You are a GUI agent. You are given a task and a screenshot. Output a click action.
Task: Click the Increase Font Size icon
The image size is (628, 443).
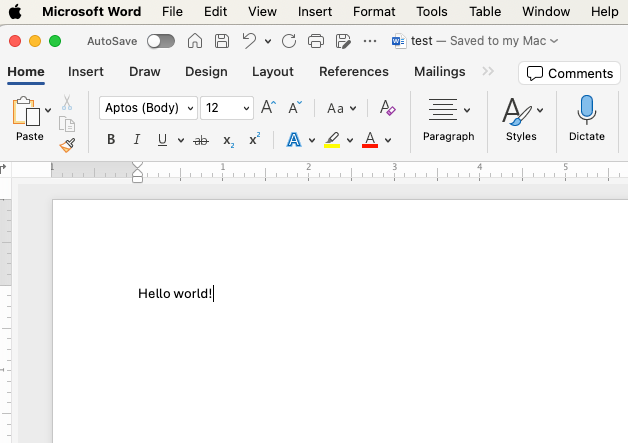267,108
